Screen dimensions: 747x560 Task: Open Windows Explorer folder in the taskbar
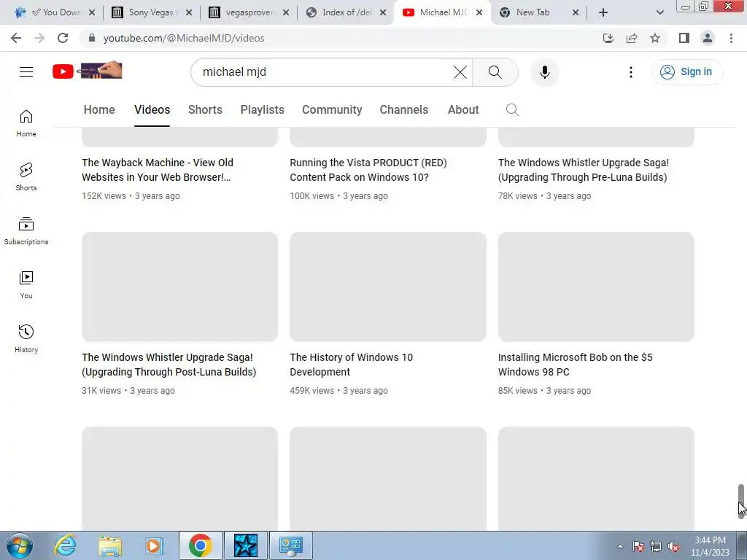click(110, 545)
